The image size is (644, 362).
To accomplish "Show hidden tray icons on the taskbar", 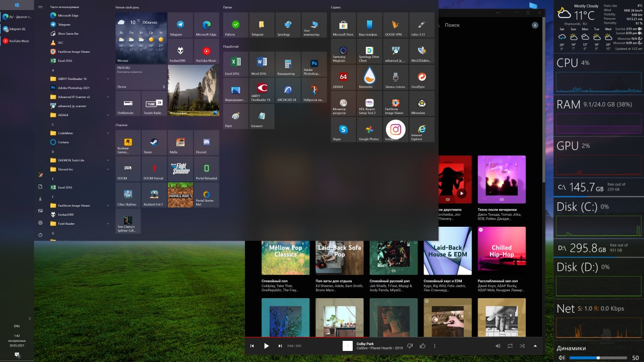I will (x=30, y=318).
